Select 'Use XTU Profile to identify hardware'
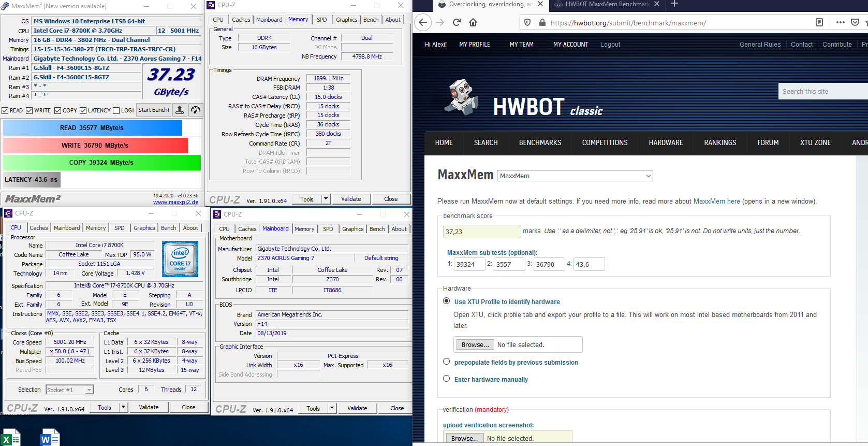 [x=447, y=301]
